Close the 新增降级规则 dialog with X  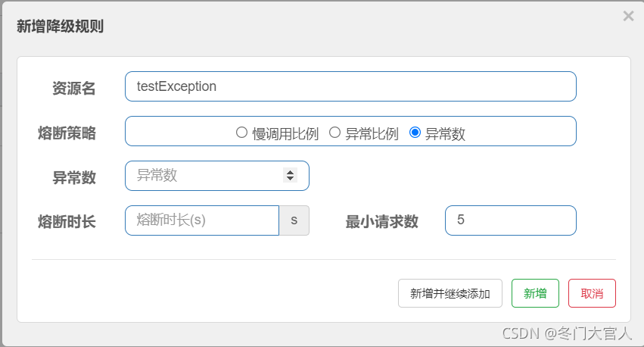[628, 16]
